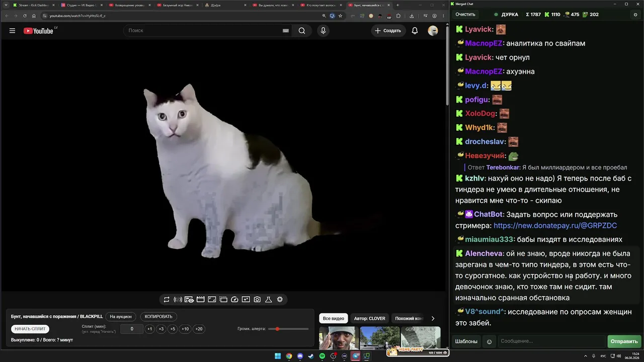Bookmark this page with the star icon
The width and height of the screenshot is (644, 362).
click(340, 16)
